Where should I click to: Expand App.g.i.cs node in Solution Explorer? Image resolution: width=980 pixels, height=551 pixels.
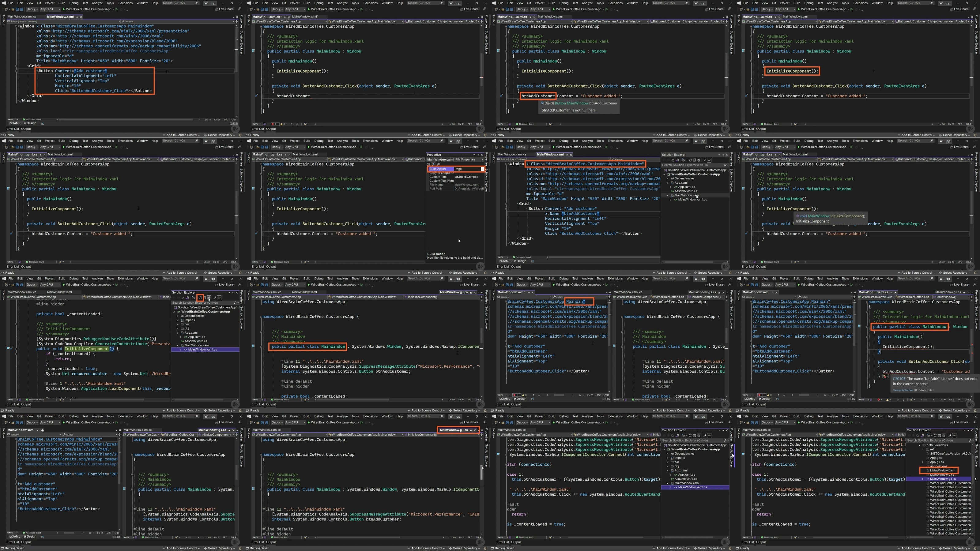coord(922,463)
